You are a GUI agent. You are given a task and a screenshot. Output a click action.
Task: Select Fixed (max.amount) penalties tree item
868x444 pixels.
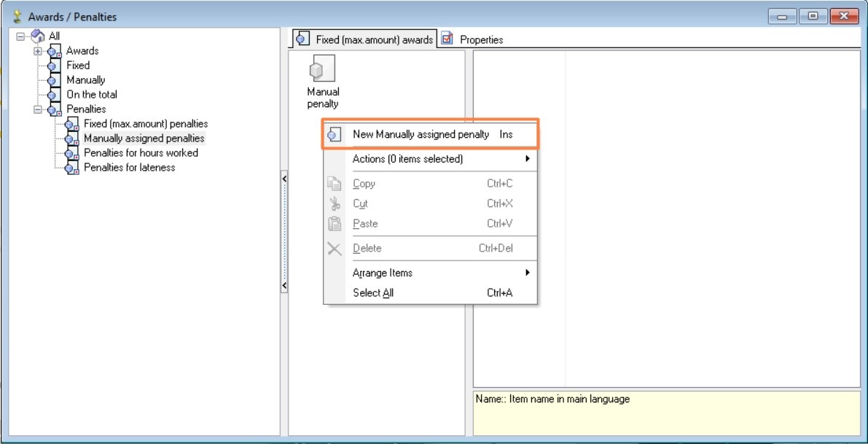pos(146,123)
